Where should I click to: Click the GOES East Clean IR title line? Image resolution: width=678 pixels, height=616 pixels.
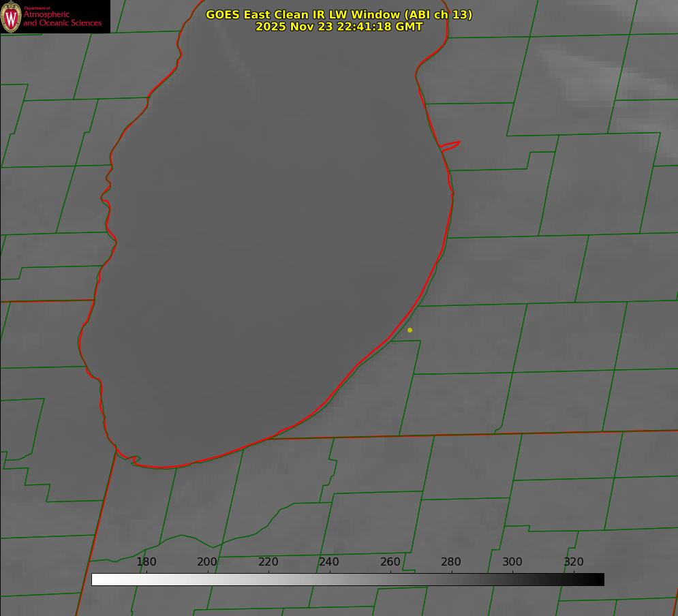pyautogui.click(x=339, y=14)
